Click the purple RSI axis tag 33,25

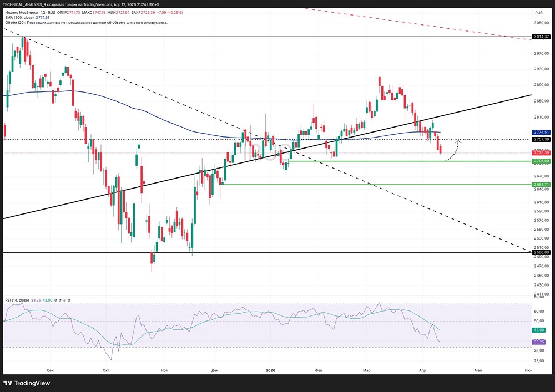pos(539,342)
